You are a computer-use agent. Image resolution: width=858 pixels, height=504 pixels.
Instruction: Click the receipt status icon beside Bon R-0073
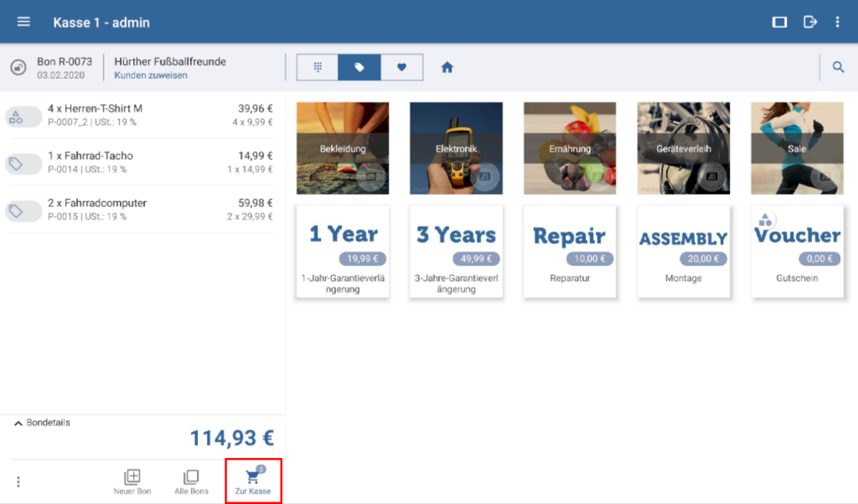click(x=18, y=68)
